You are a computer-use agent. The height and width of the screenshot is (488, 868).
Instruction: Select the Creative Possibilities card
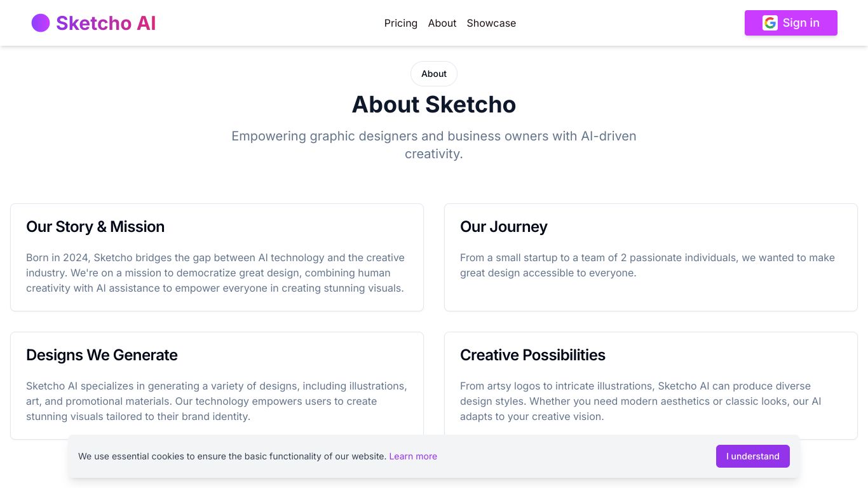coord(651,386)
